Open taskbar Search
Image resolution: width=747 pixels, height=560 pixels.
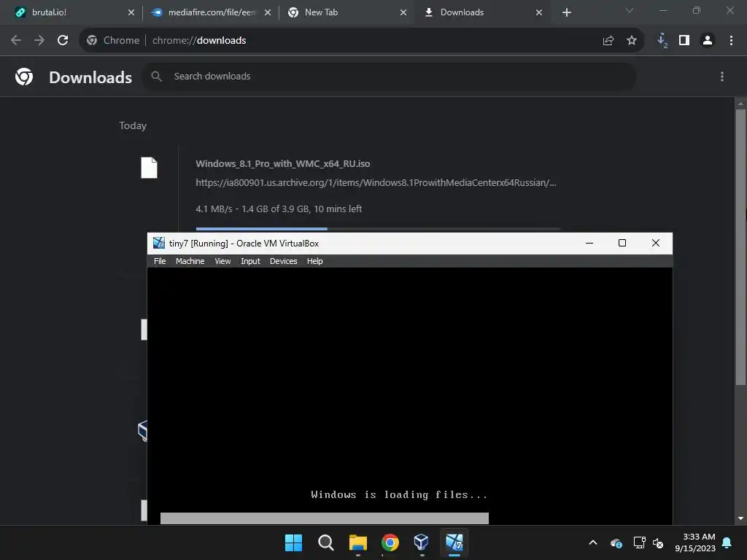click(326, 542)
